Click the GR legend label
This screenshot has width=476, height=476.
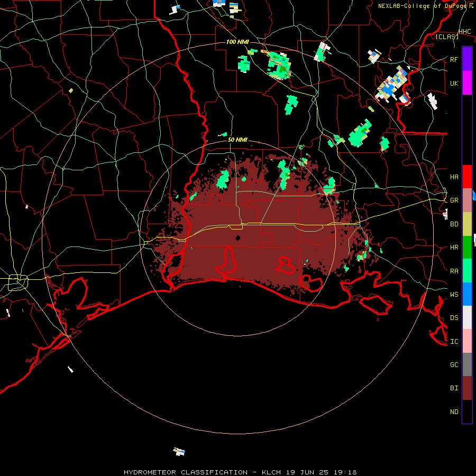pyautogui.click(x=454, y=200)
